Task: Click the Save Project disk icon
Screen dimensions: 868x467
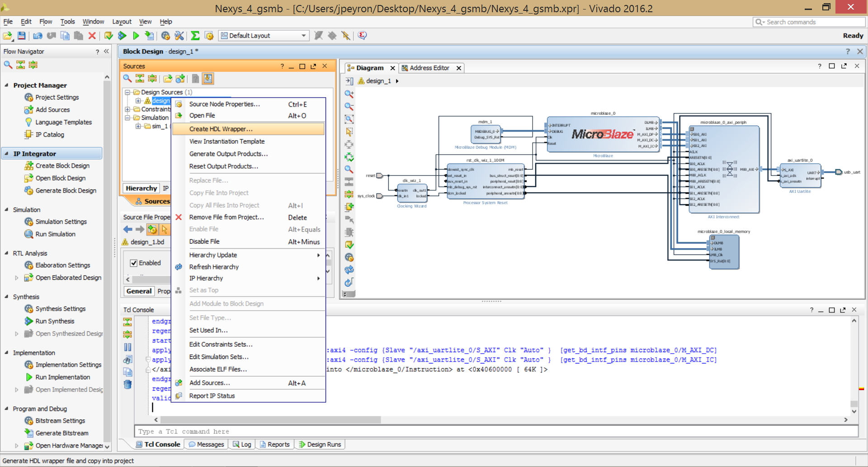Action: pos(21,36)
